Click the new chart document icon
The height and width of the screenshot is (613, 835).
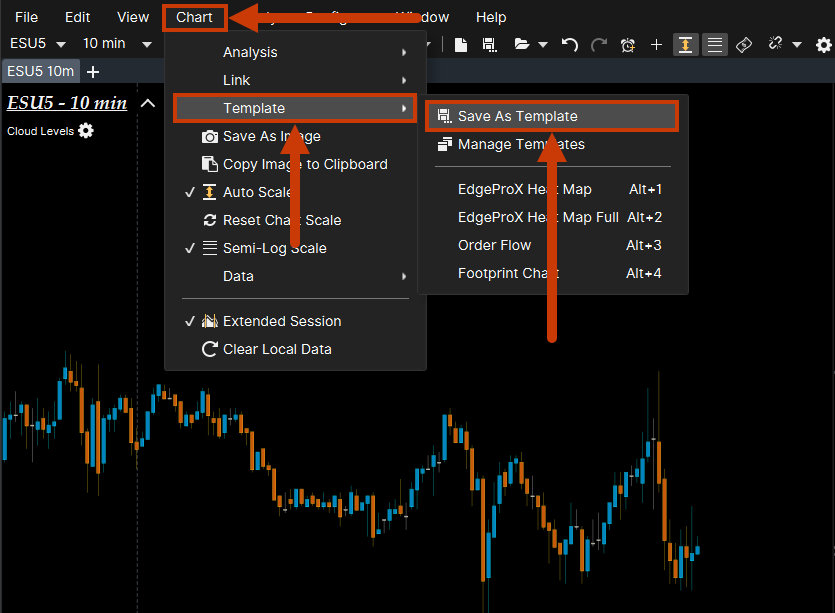pyautogui.click(x=461, y=45)
